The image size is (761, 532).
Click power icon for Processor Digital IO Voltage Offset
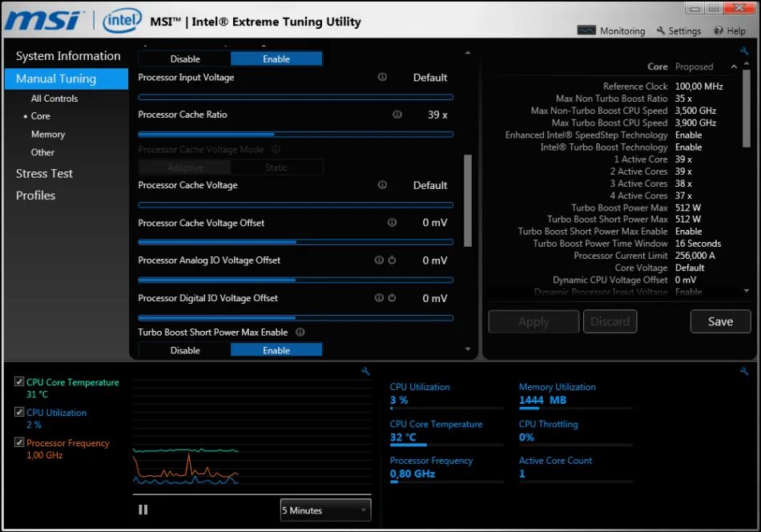pyautogui.click(x=392, y=297)
